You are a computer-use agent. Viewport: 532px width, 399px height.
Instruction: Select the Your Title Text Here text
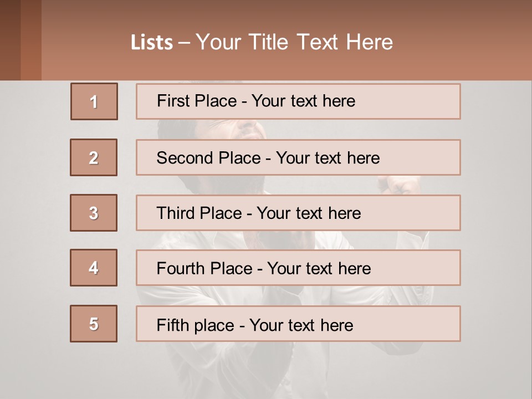click(x=294, y=42)
